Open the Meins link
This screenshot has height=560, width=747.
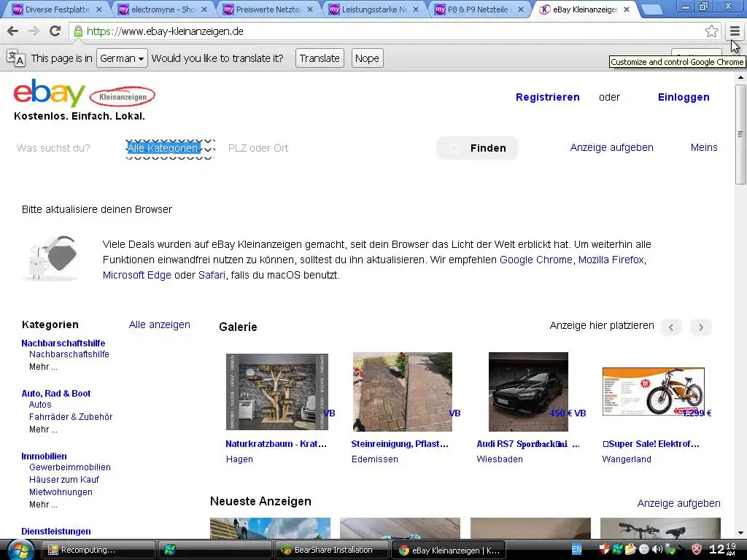pyautogui.click(x=704, y=147)
